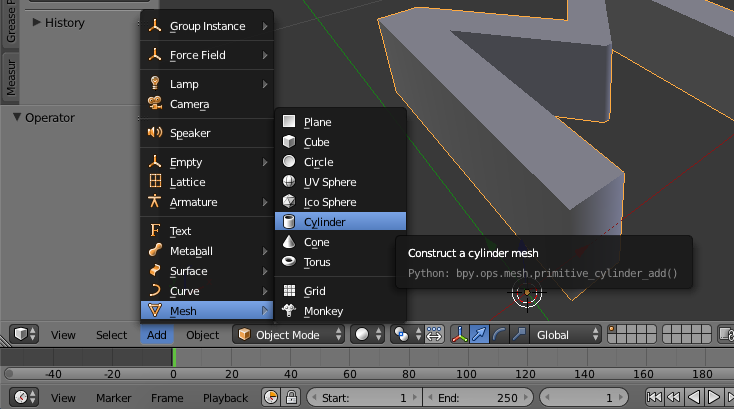Toggle the 3D manipulator widget
This screenshot has height=409, width=734.
(460, 335)
